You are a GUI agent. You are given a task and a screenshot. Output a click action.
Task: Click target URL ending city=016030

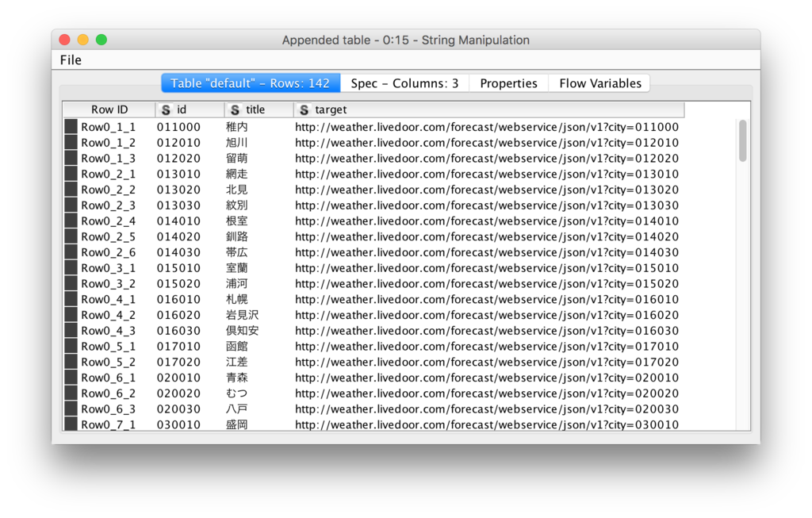tap(487, 331)
